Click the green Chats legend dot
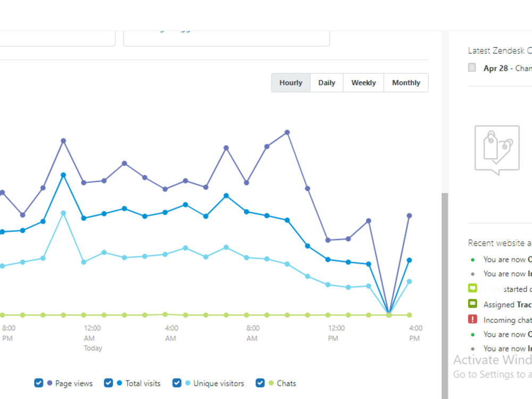The height and width of the screenshot is (399, 532). click(271, 383)
